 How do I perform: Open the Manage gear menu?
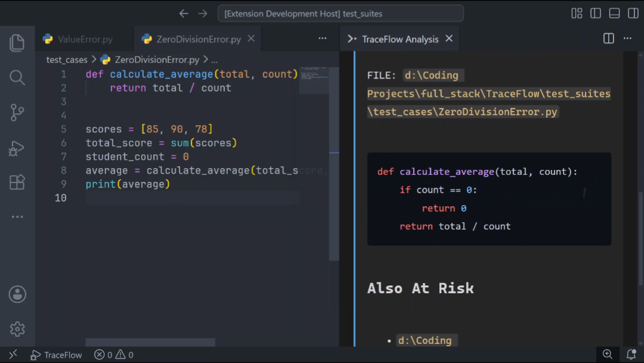point(17,329)
